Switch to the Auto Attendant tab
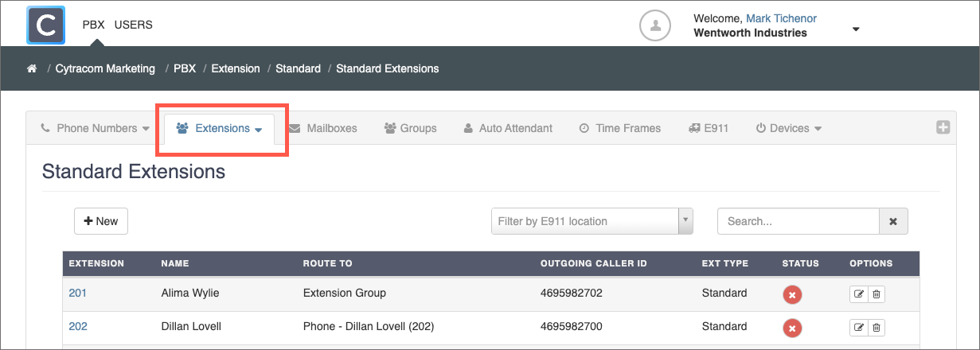Image resolution: width=980 pixels, height=350 pixels. pyautogui.click(x=508, y=128)
